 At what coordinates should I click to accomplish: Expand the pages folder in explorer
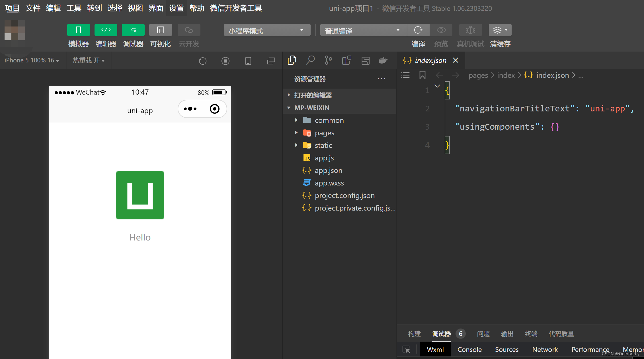[x=324, y=133]
